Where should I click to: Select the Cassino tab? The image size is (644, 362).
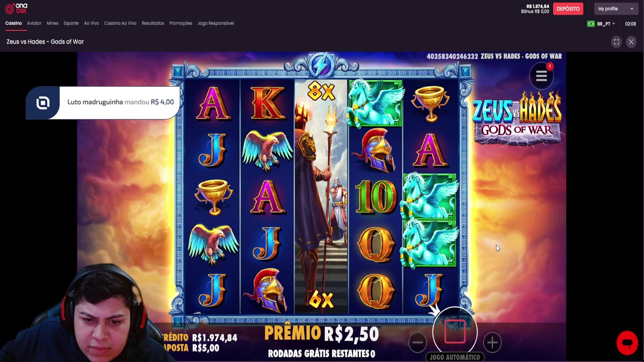pyautogui.click(x=13, y=23)
